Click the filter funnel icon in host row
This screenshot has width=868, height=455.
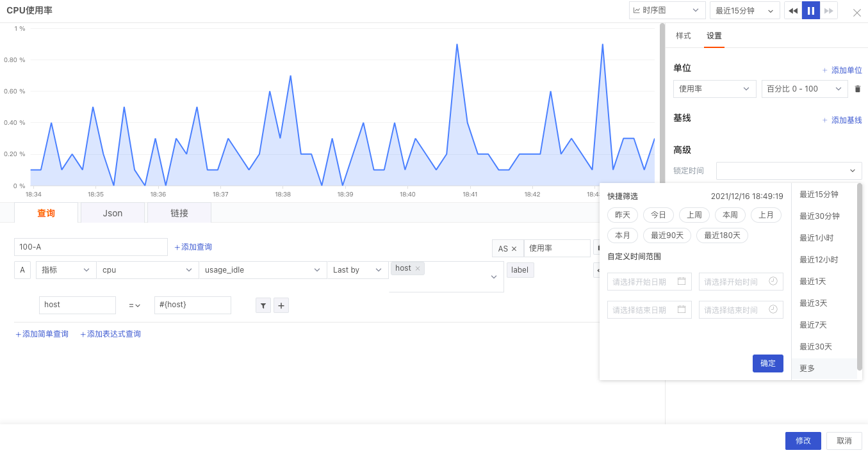click(x=263, y=305)
